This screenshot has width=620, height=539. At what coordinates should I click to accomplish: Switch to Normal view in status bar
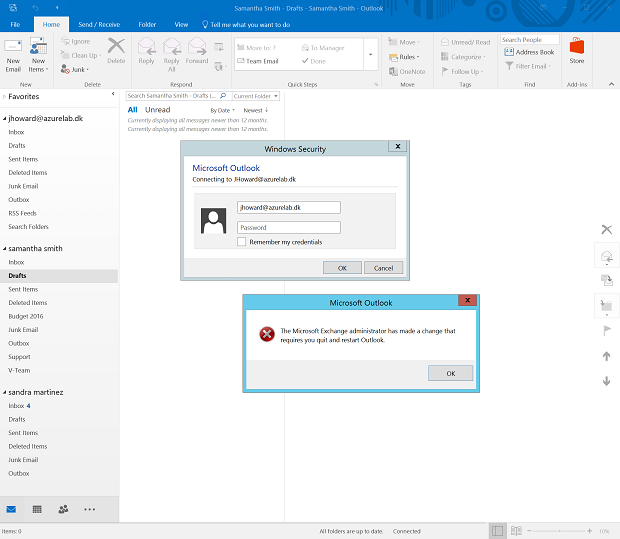tap(497, 531)
